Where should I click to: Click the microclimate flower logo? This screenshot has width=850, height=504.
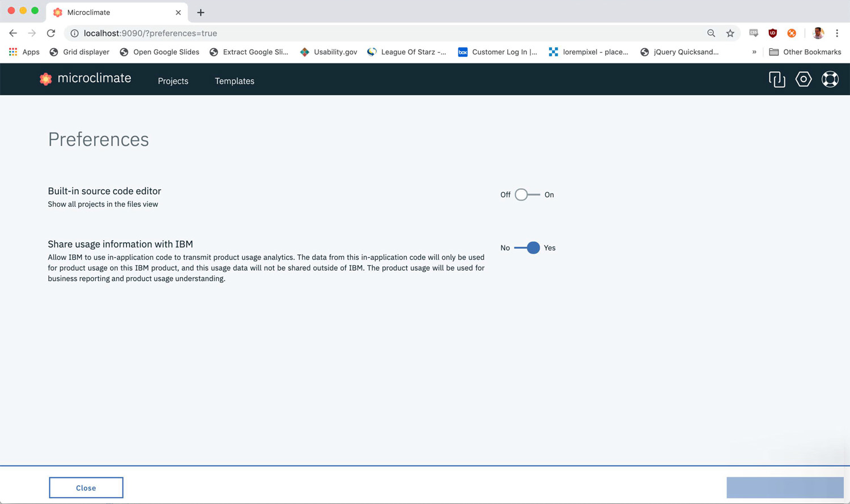[x=46, y=79]
